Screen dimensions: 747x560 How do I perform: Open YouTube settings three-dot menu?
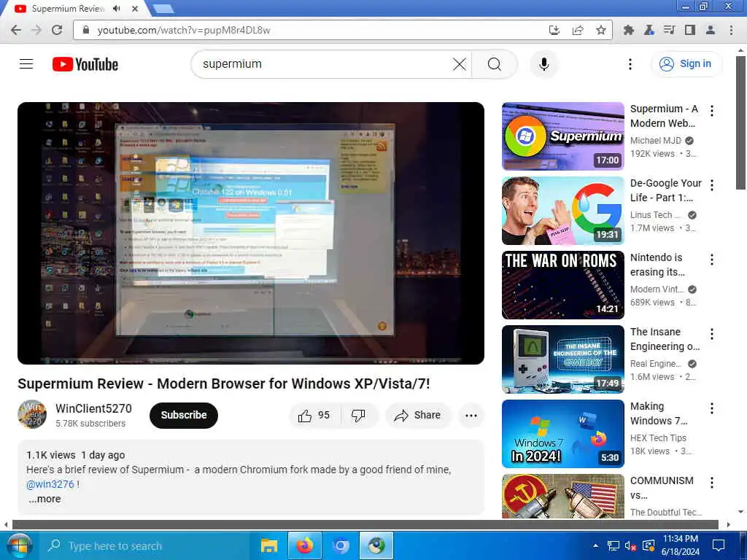pos(630,64)
